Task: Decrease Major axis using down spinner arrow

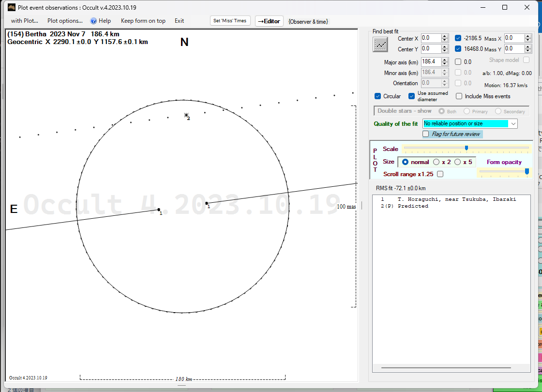Action: [445, 64]
